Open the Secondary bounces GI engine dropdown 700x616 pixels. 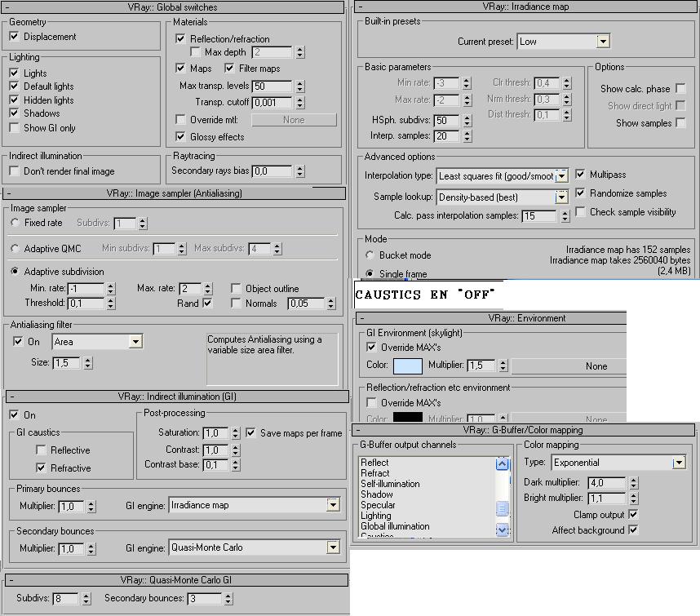click(333, 547)
